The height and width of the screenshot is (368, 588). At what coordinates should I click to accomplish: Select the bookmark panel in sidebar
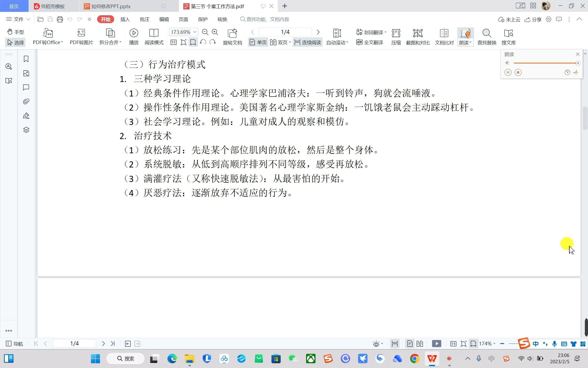[x=26, y=59]
